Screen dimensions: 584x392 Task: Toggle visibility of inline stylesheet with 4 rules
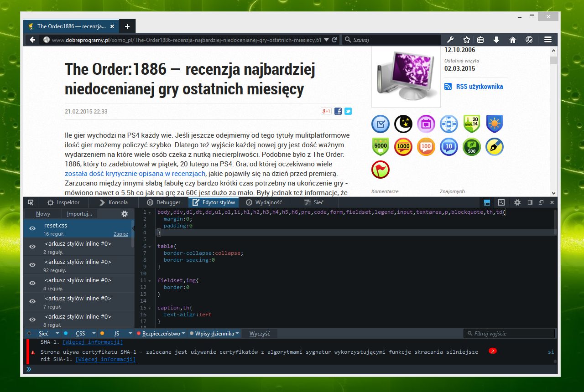click(x=32, y=283)
